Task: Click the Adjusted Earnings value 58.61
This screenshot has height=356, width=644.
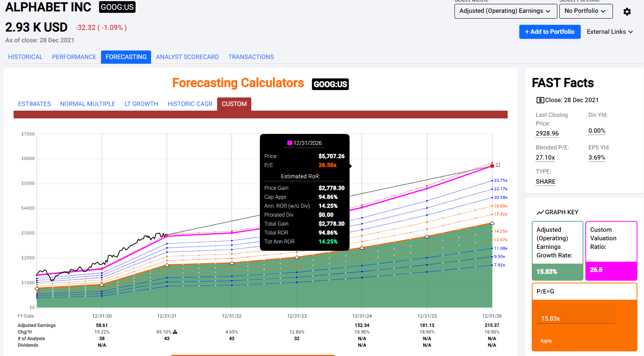Action: (x=102, y=325)
